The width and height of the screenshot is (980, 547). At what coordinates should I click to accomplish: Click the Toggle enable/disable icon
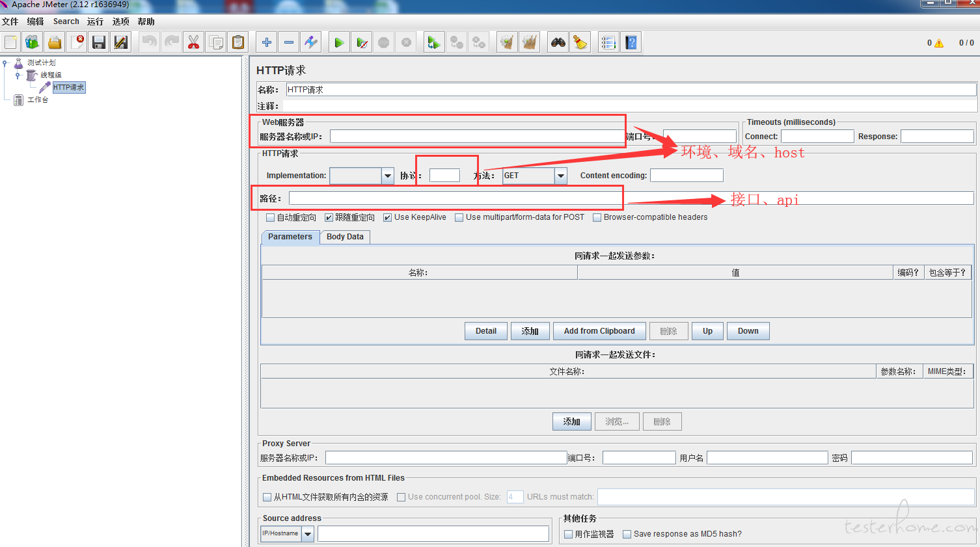point(311,42)
